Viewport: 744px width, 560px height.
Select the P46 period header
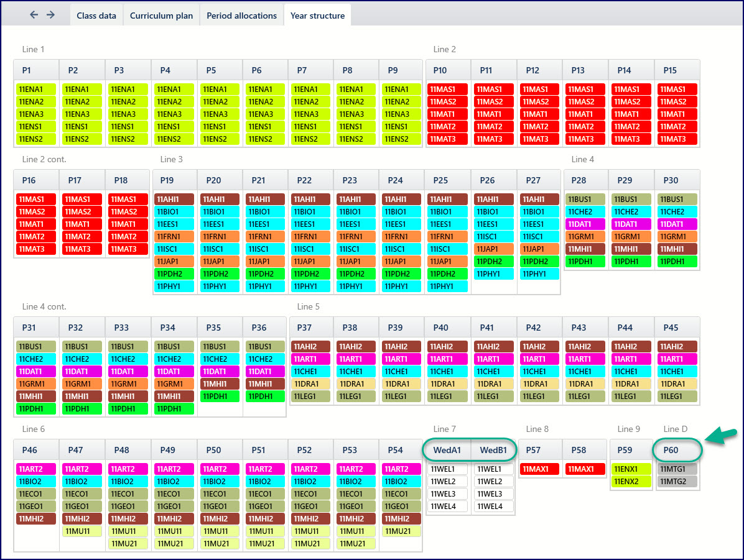[36, 450]
